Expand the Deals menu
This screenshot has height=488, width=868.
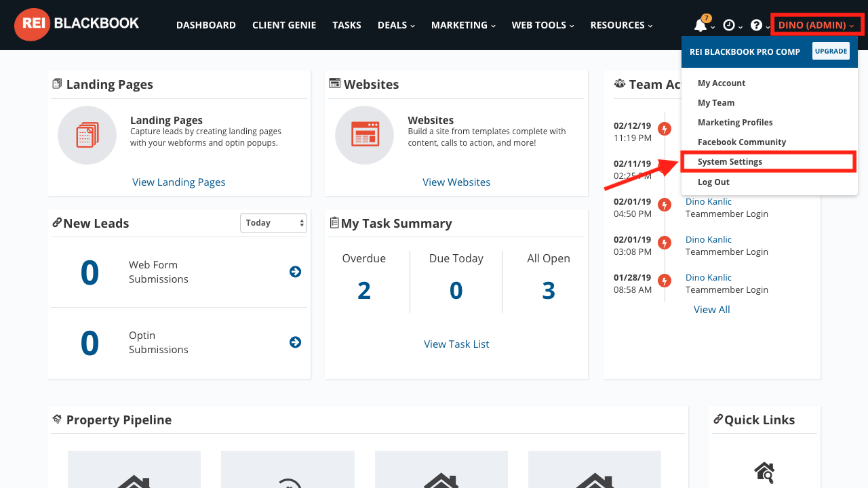[396, 25]
